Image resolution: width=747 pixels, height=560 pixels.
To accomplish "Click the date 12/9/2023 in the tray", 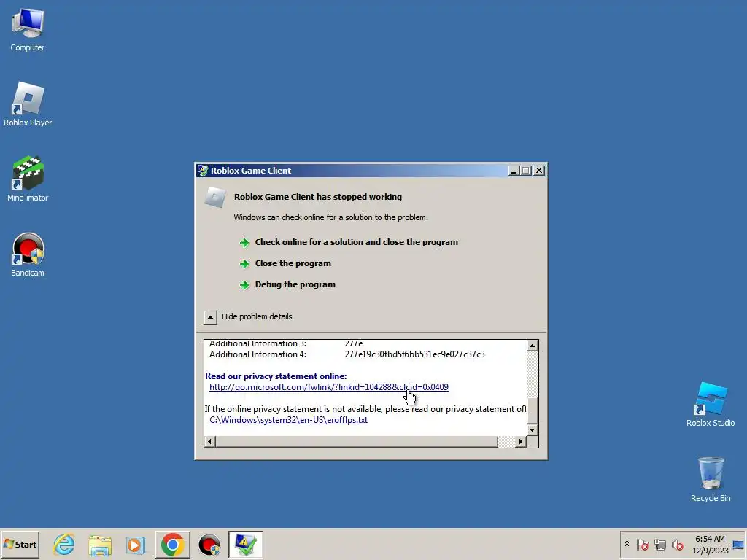I will (710, 551).
